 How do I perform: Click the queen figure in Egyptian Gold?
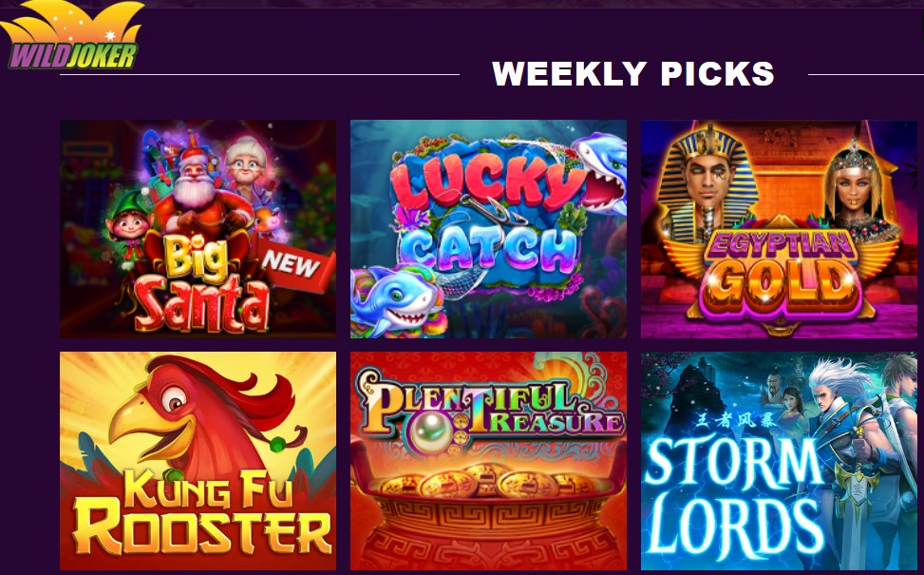854,189
